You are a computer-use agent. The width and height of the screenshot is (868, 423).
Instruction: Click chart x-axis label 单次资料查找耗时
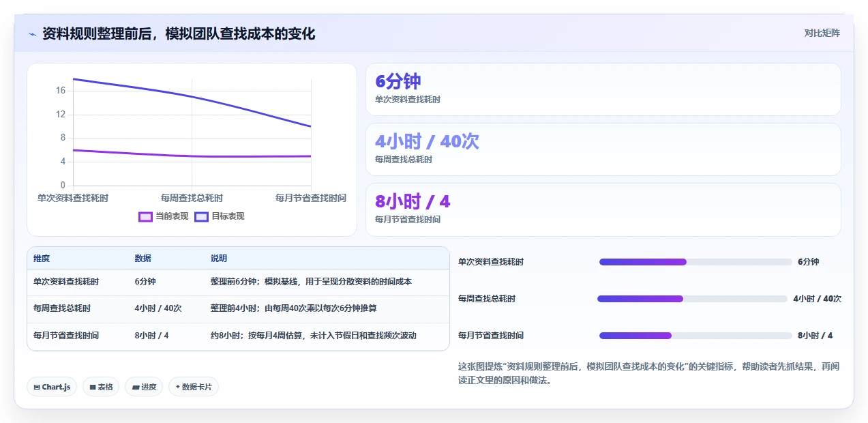click(73, 198)
